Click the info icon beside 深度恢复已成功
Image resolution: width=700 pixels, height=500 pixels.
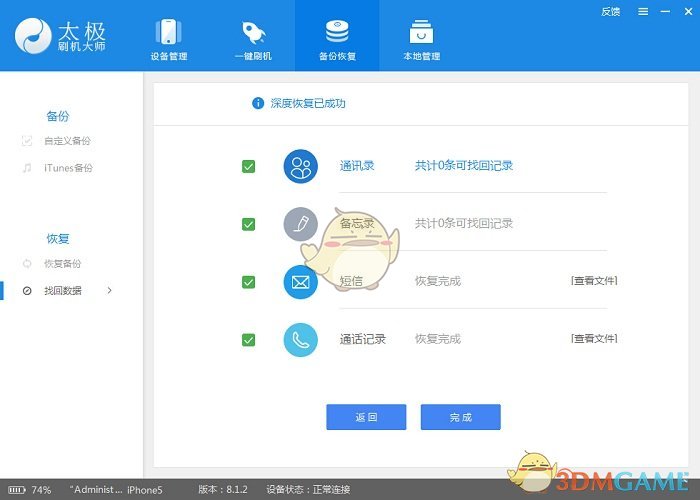258,103
